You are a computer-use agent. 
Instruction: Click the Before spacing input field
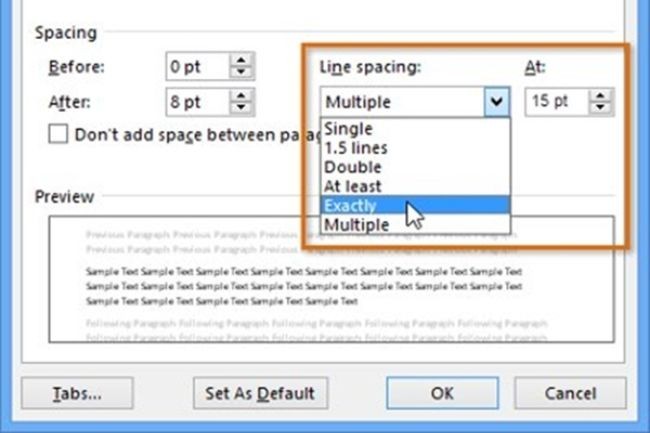pyautogui.click(x=197, y=67)
